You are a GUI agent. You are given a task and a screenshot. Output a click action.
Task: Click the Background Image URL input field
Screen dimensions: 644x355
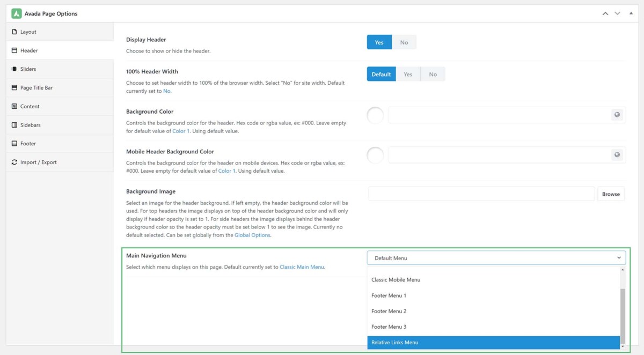(481, 194)
